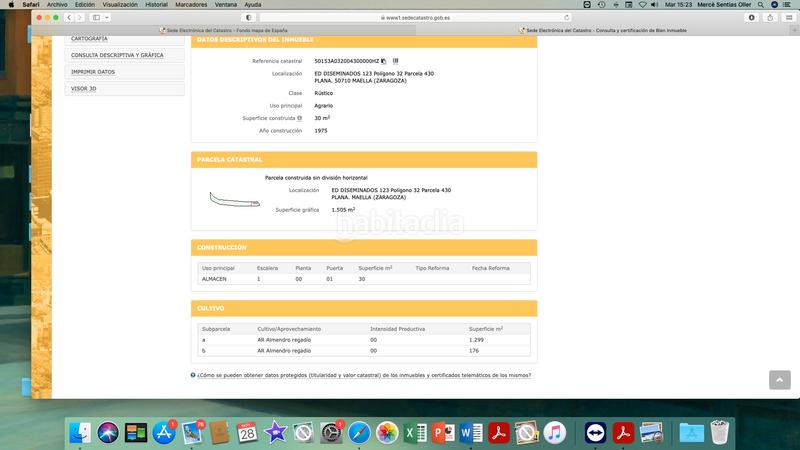
Task: Open the Edición menu
Action: [85, 5]
